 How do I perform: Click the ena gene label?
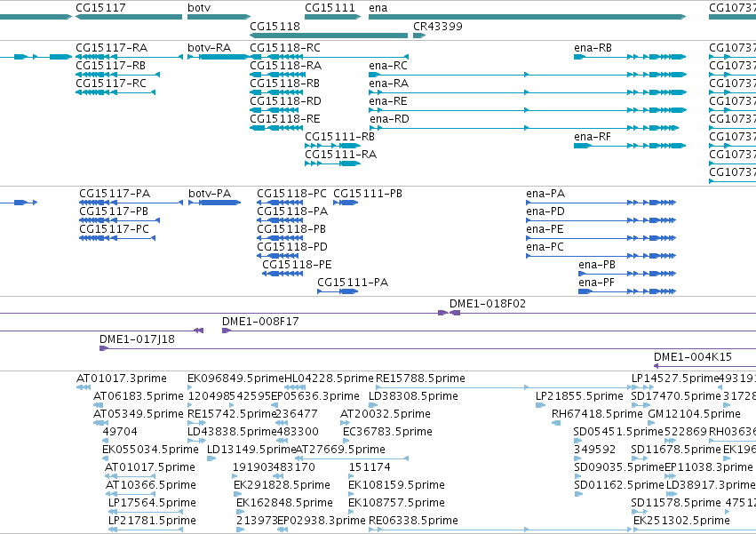point(378,8)
